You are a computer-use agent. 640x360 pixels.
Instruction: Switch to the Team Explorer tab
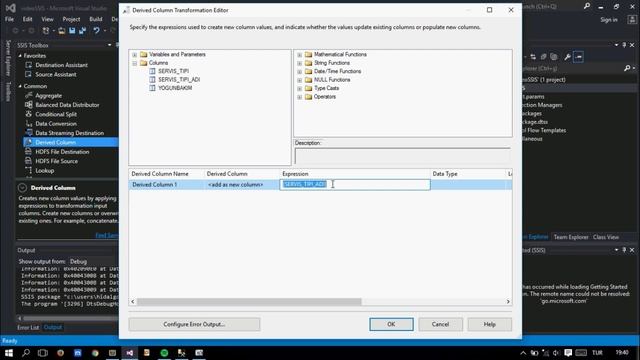(571, 237)
